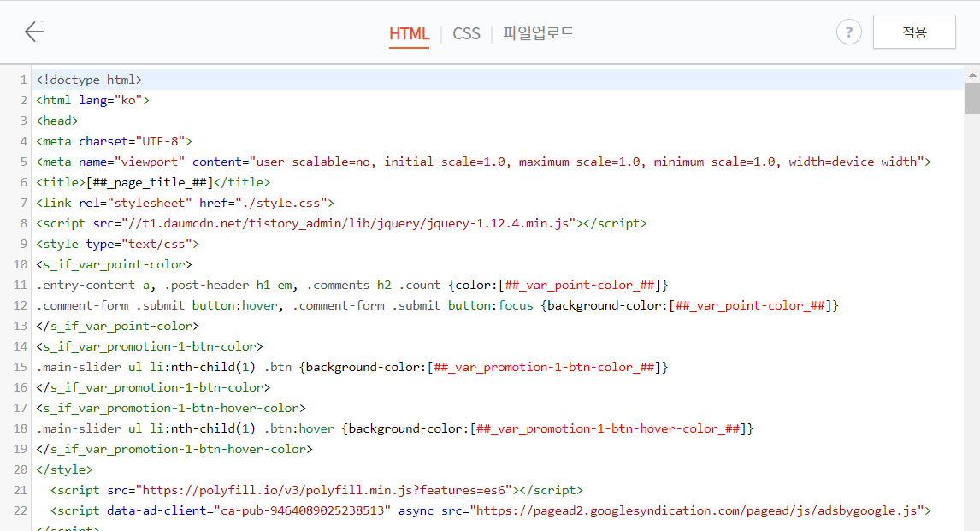This screenshot has width=980, height=531.
Task: Go back using the left arrow icon
Action: (x=34, y=32)
